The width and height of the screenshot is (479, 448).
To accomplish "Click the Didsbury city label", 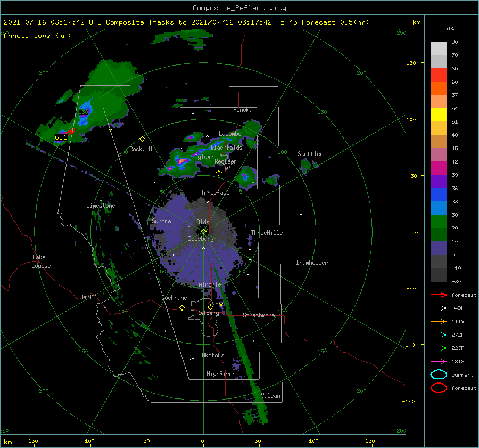I will point(201,239).
